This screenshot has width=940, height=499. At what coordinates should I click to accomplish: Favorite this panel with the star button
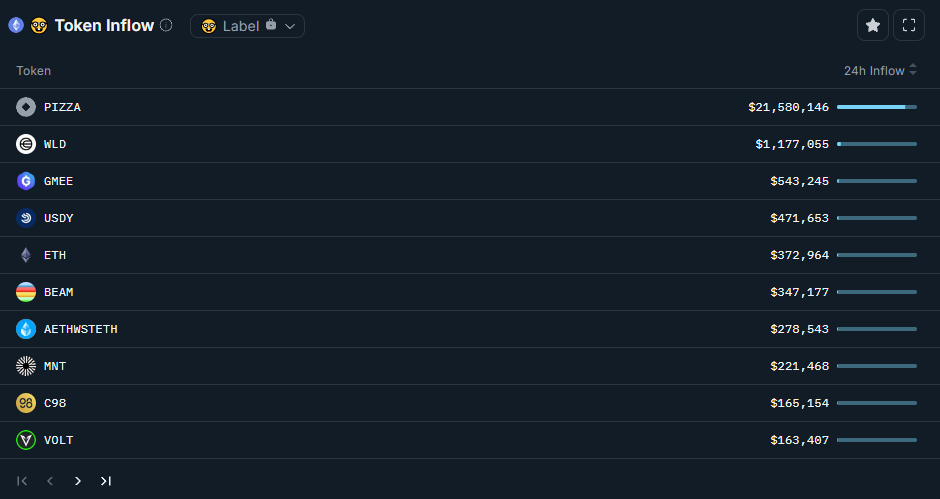click(x=873, y=26)
